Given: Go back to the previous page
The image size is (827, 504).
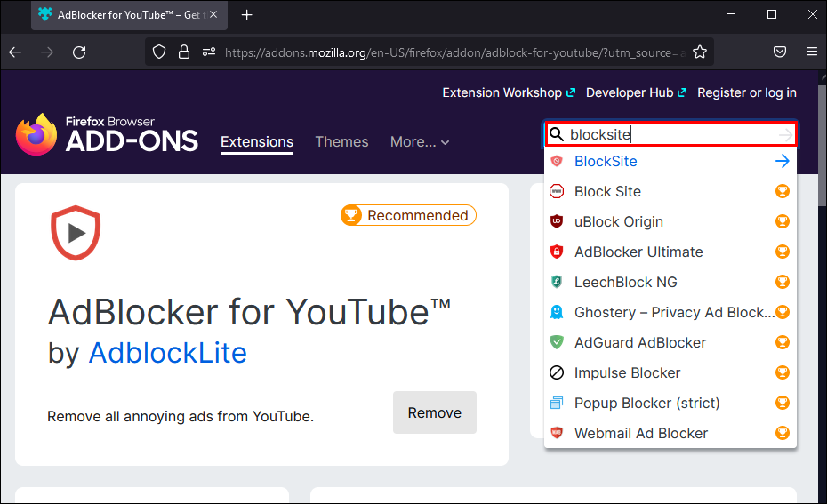Looking at the screenshot, I should (x=15, y=52).
